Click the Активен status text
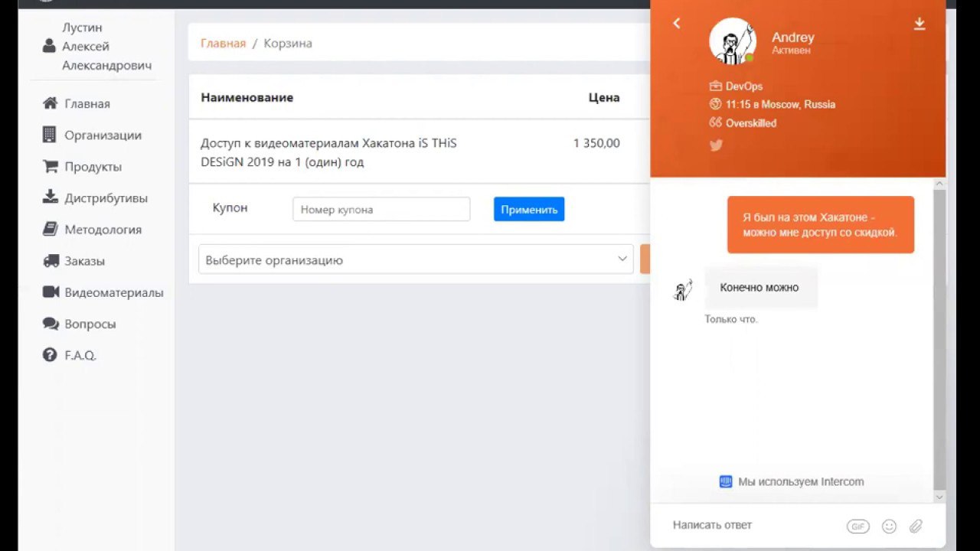The width and height of the screenshot is (980, 551). (x=791, y=51)
